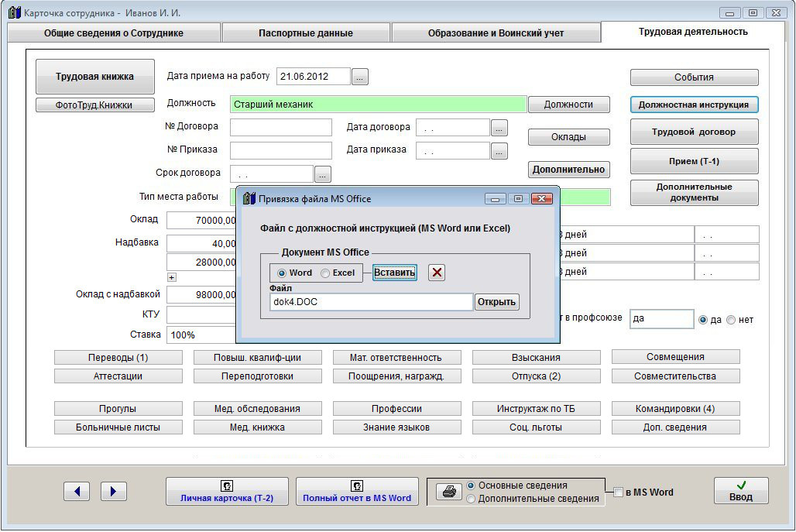Click the printer icon button
The height and width of the screenshot is (532, 796).
coord(448,492)
